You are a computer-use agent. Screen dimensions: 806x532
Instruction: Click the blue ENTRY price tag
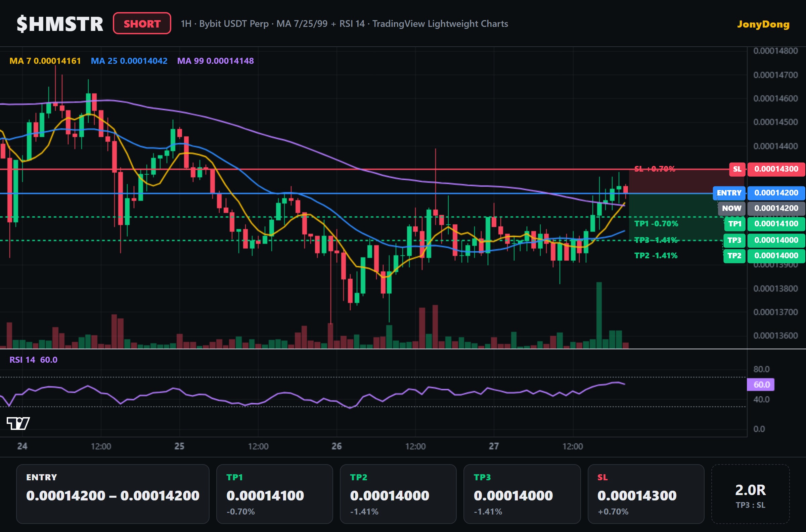coord(729,193)
